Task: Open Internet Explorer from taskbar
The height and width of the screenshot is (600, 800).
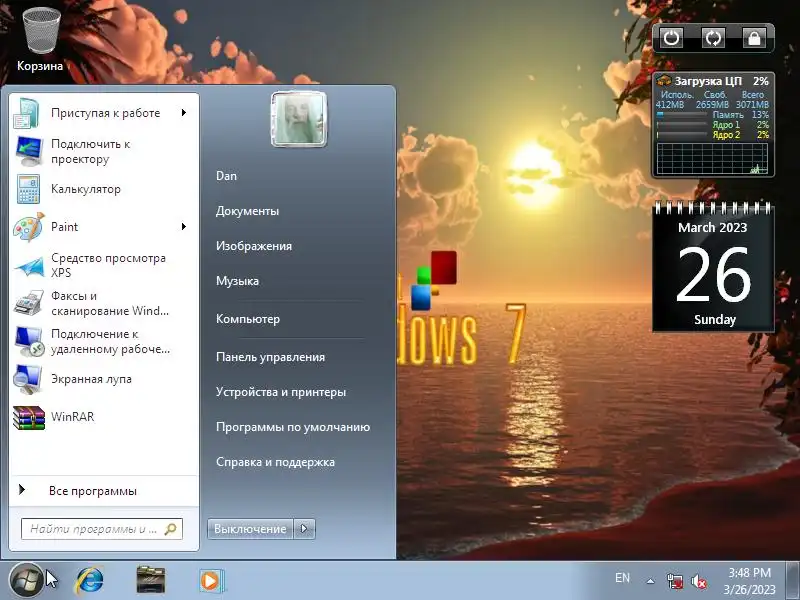Action: (x=90, y=581)
